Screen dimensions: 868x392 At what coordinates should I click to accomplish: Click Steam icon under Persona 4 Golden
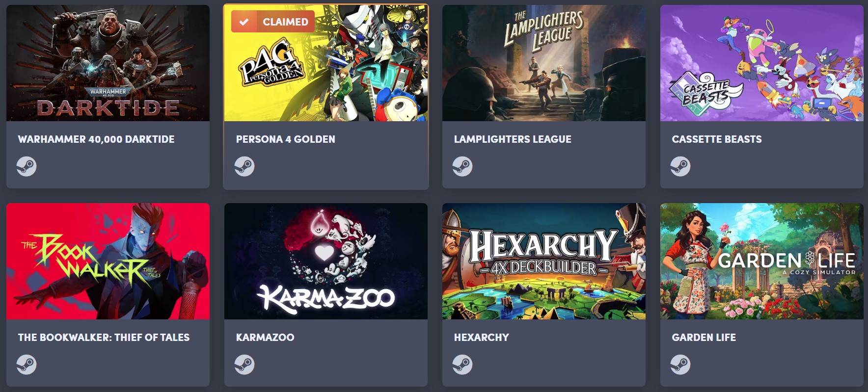coord(244,166)
